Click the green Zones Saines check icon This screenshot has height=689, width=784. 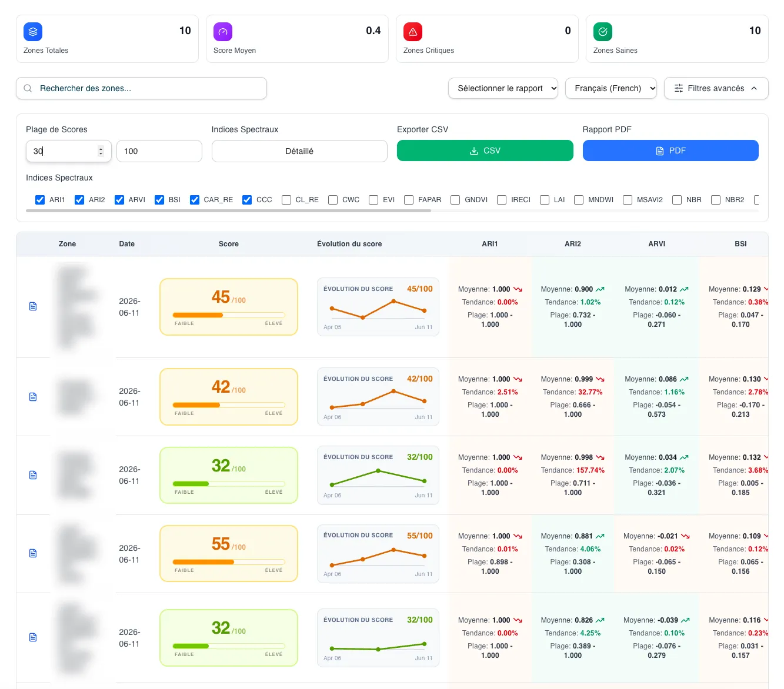click(603, 32)
